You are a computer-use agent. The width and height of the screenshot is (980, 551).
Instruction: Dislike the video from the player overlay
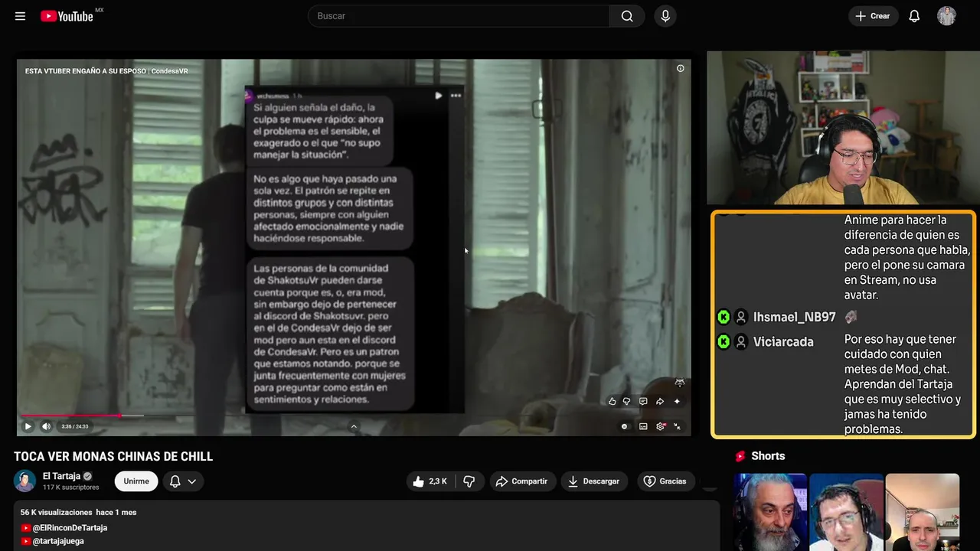point(626,401)
